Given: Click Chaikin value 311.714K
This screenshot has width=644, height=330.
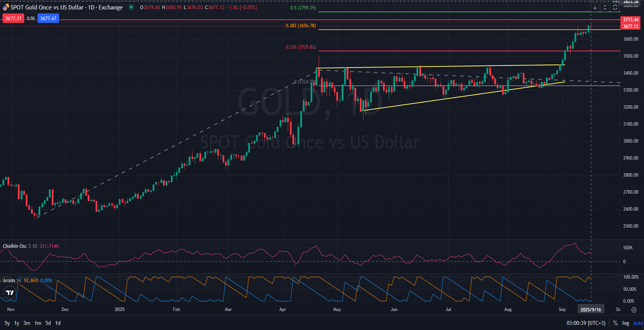Looking at the screenshot, I should pos(50,246).
